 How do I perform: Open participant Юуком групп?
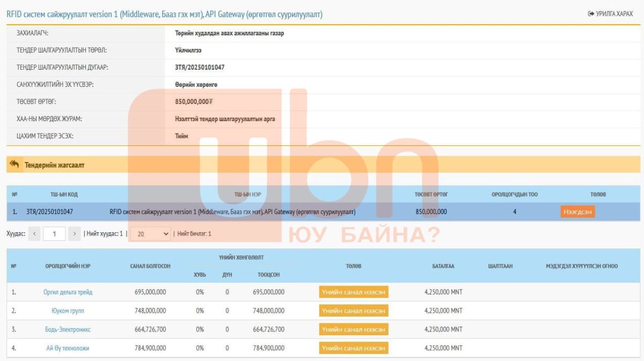click(x=68, y=311)
